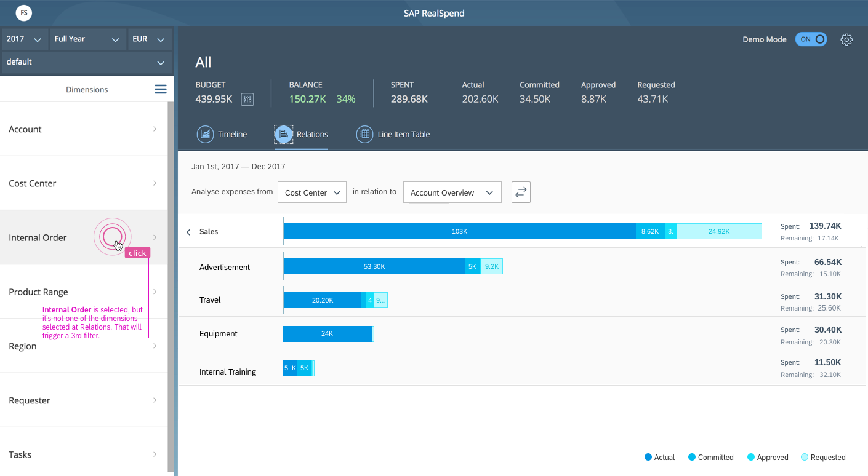The image size is (868, 476).
Task: Click the 150.27K balance value
Action: (x=308, y=99)
